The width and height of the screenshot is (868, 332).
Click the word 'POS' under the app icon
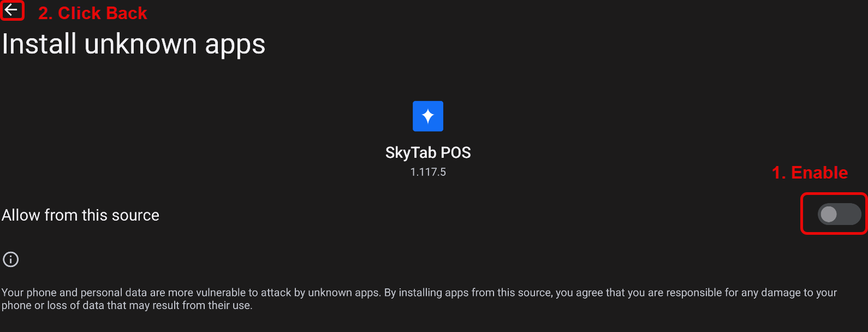[456, 152]
